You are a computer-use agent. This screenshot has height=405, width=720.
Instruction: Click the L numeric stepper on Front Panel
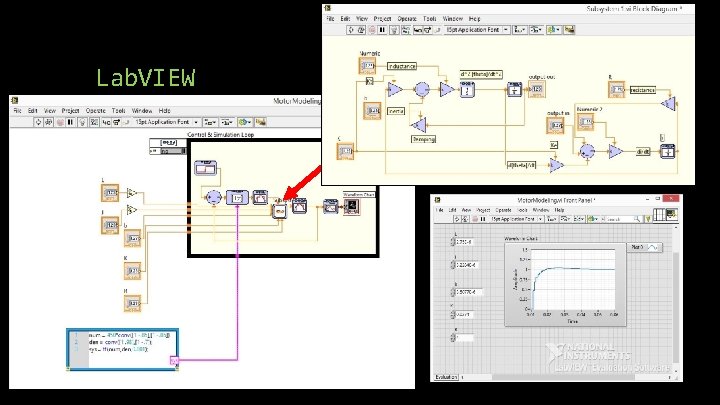click(x=453, y=242)
